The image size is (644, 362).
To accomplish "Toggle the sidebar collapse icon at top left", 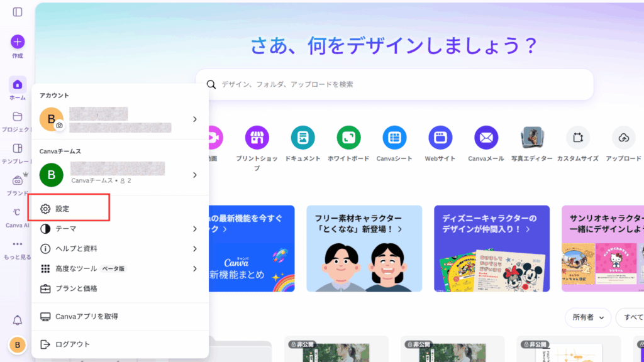I will tap(18, 12).
